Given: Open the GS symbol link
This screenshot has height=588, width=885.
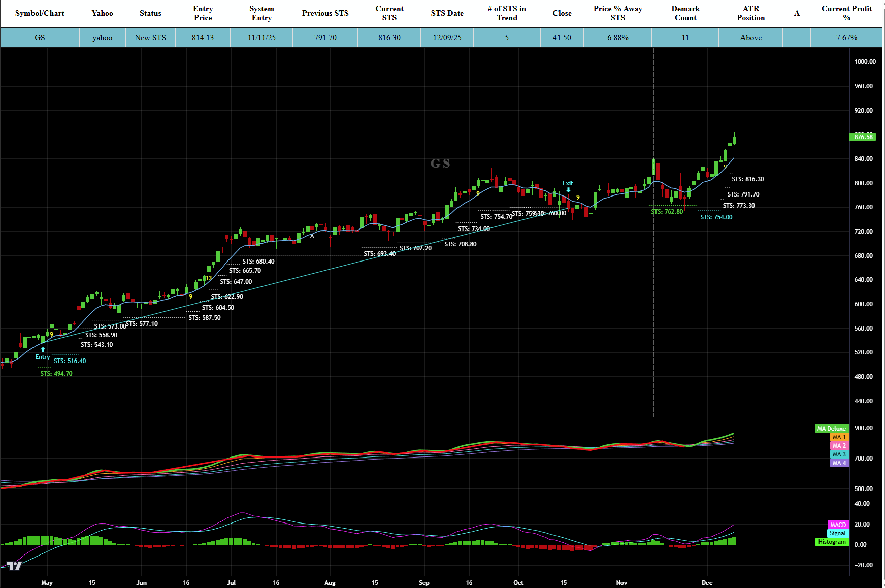Looking at the screenshot, I should click(40, 38).
